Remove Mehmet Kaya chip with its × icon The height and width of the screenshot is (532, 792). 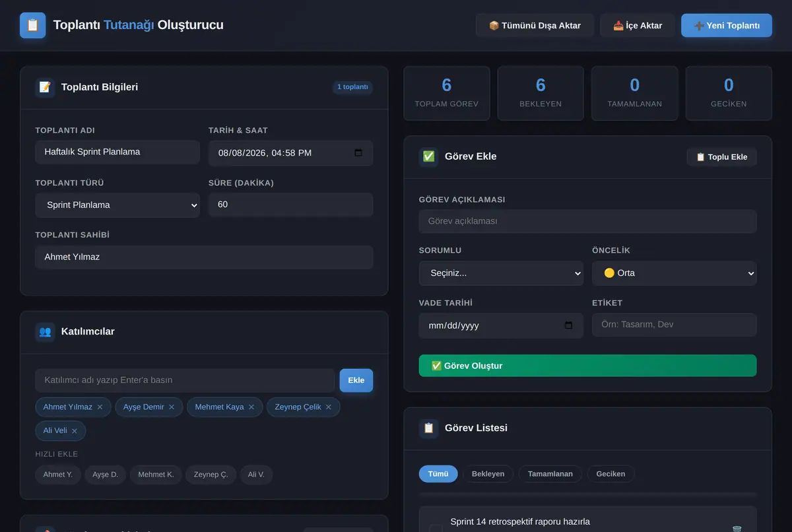click(x=251, y=407)
